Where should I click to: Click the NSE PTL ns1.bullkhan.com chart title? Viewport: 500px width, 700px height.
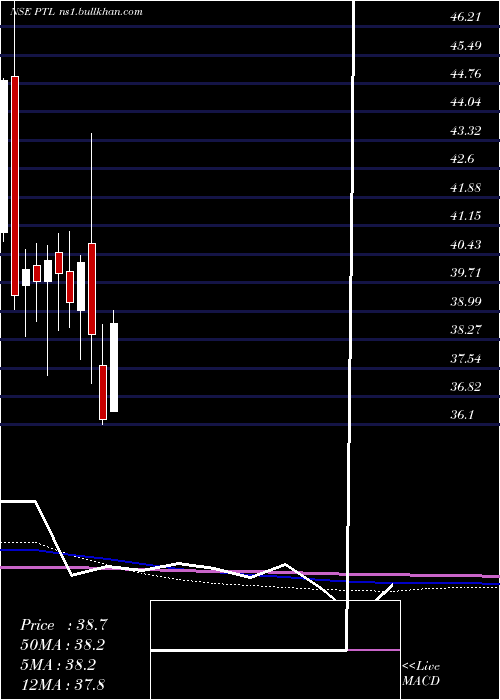pos(76,12)
